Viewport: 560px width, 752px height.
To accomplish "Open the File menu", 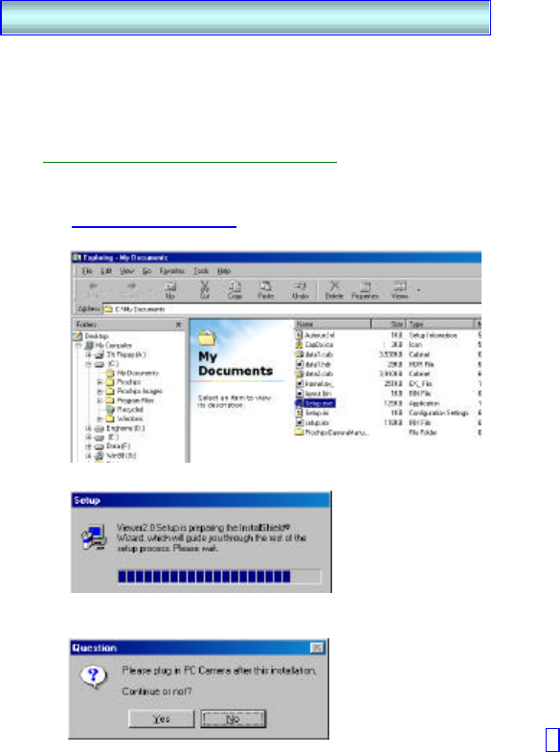I will tap(87, 271).
